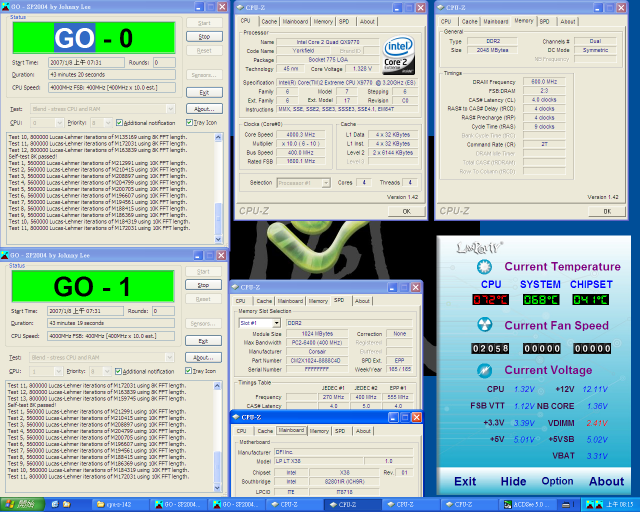
Task: Open the CPU dropdown in GO-0 window
Action: [x=60, y=122]
